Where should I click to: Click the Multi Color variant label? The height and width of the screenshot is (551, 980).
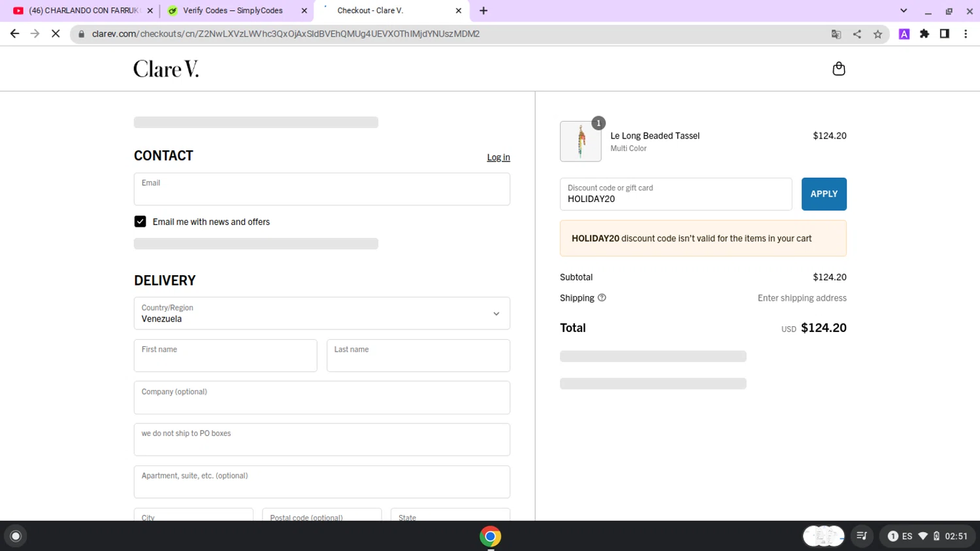pos(629,148)
